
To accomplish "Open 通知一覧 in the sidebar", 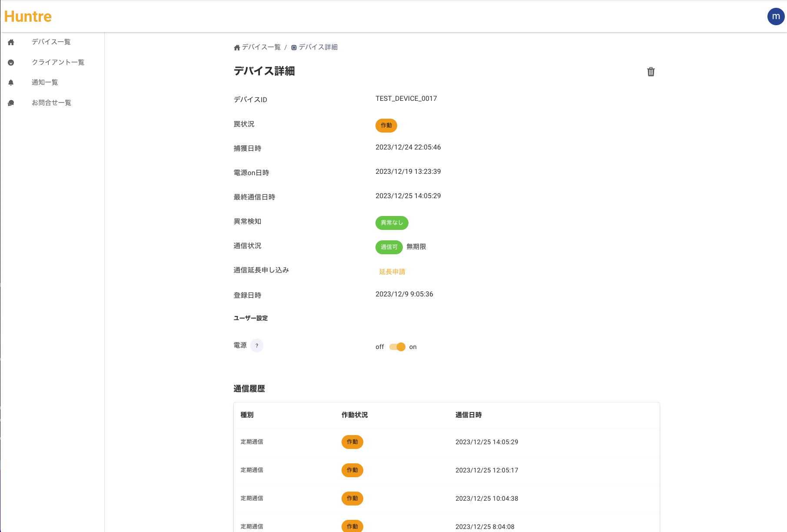I will [45, 82].
